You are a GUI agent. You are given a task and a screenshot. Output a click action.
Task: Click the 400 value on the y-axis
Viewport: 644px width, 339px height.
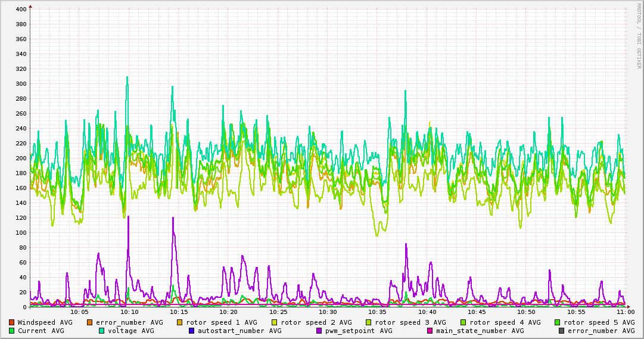pyautogui.click(x=20, y=10)
